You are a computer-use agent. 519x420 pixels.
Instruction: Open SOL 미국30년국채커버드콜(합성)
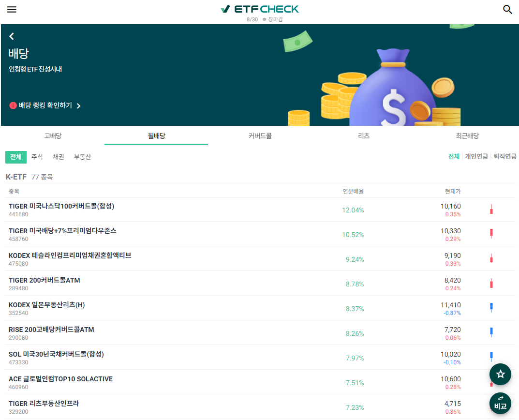(56, 354)
